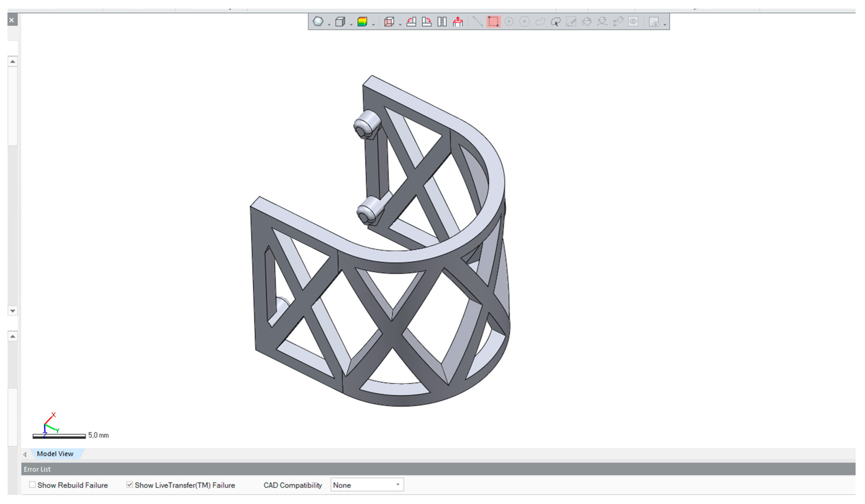Expand the visibility options dropdown at toolbar end
Viewport: 865px width, 504px height.
665,24
